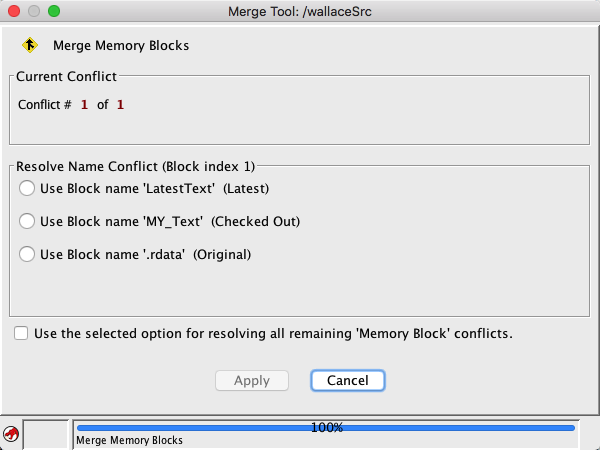
Task: Click the Ghidra dragon icon in status bar
Action: (x=11, y=433)
